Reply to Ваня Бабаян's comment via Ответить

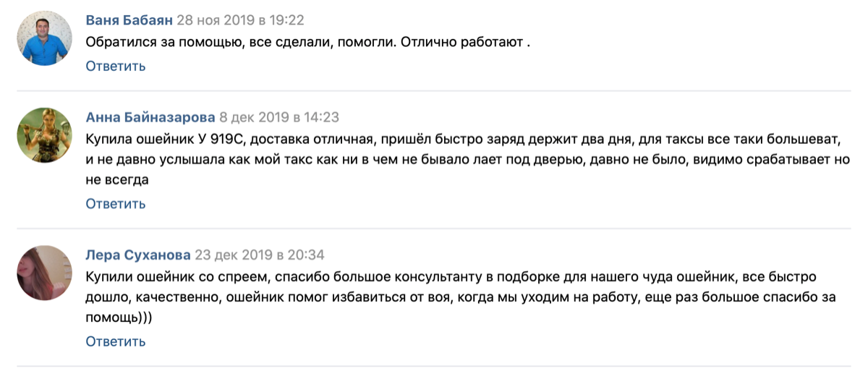tap(116, 66)
